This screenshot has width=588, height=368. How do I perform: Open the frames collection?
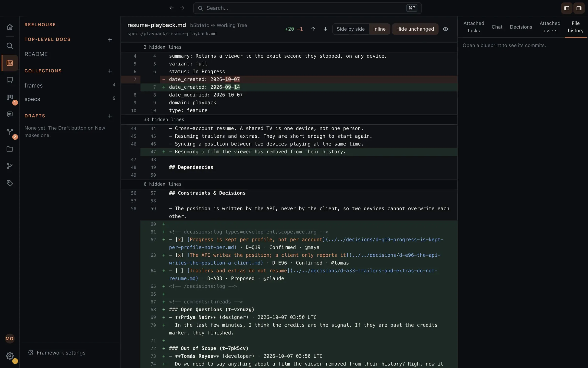(70, 86)
